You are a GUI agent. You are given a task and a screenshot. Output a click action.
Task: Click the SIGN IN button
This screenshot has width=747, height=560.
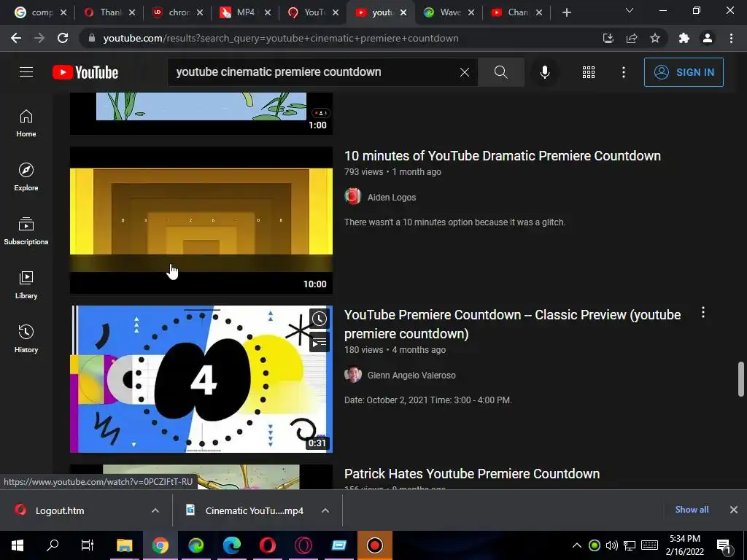coord(684,72)
